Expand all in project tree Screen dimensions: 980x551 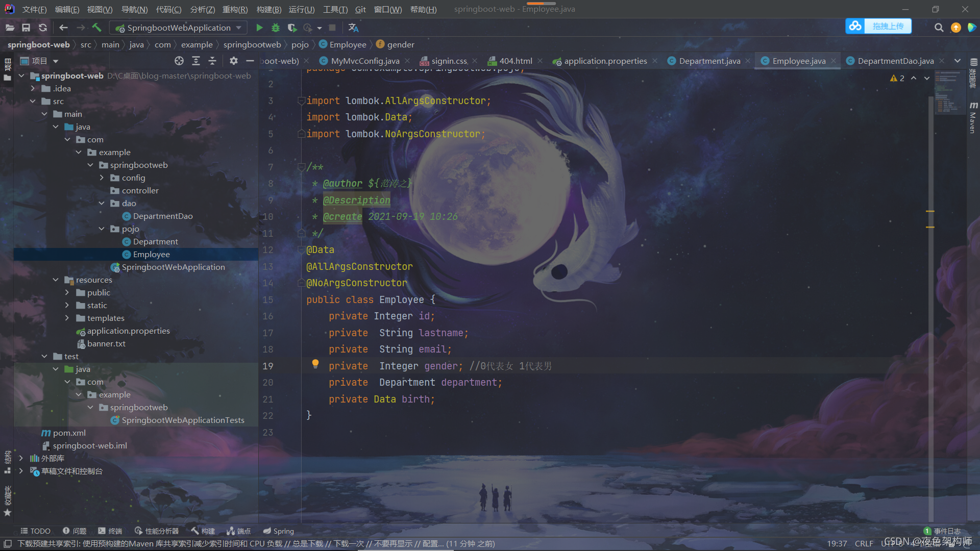point(196,61)
